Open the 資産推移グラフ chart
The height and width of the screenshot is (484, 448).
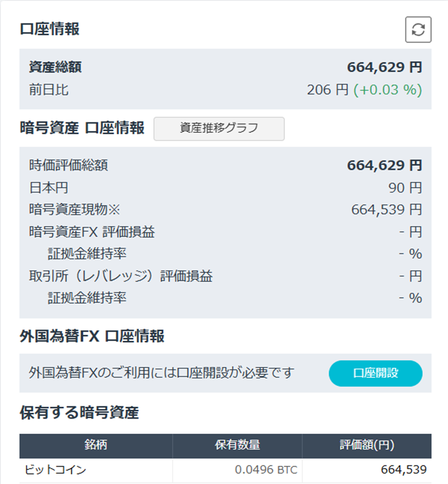pos(219,128)
